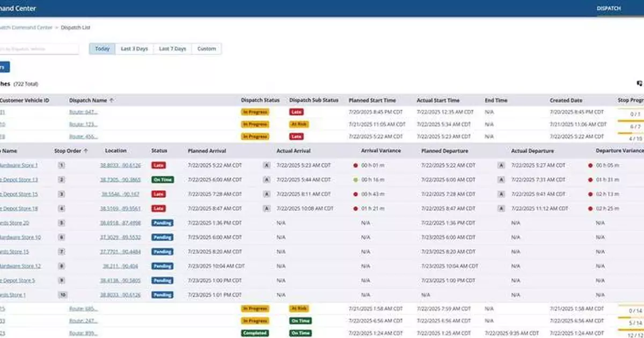644x338 pixels.
Task: Click end time 7/22/2025 9:35 AM CDT
Action: (x=512, y=333)
